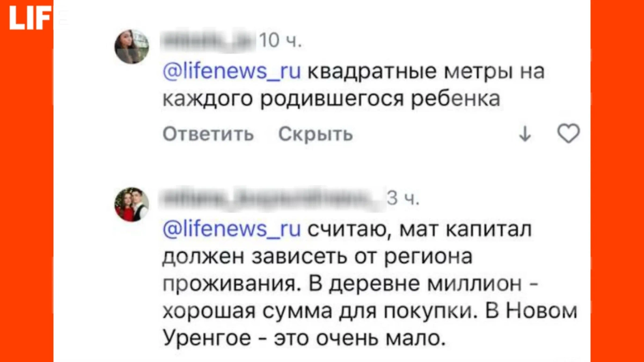Collapse the comment via the Скрыть control
644x362 pixels.
314,134
